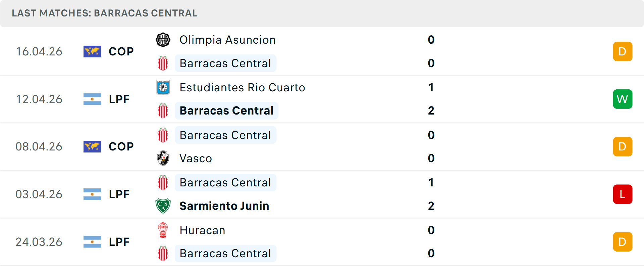
Task: Click the Estudiantes Rio Cuarto club crest
Action: click(x=163, y=87)
